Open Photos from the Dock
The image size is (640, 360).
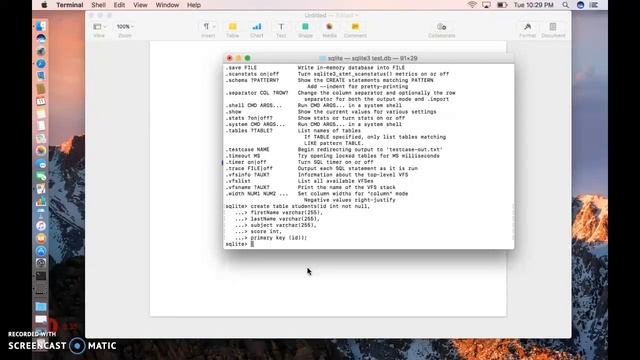click(41, 151)
